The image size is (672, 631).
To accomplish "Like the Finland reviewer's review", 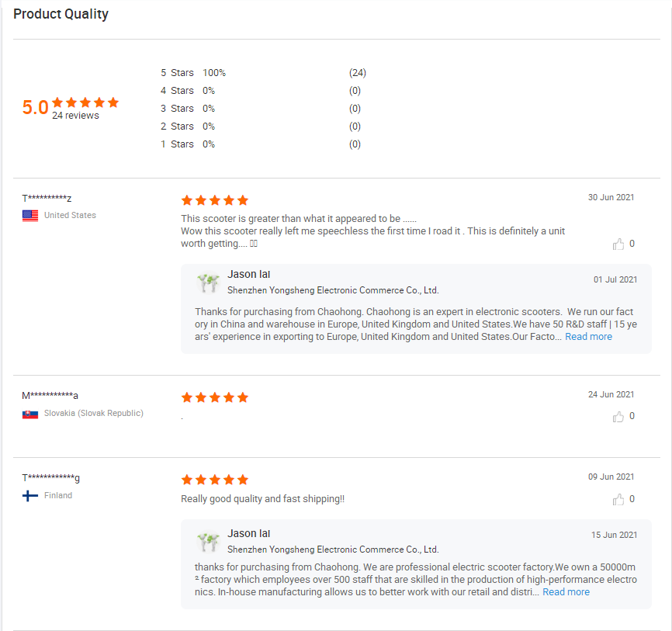I will tap(618, 500).
